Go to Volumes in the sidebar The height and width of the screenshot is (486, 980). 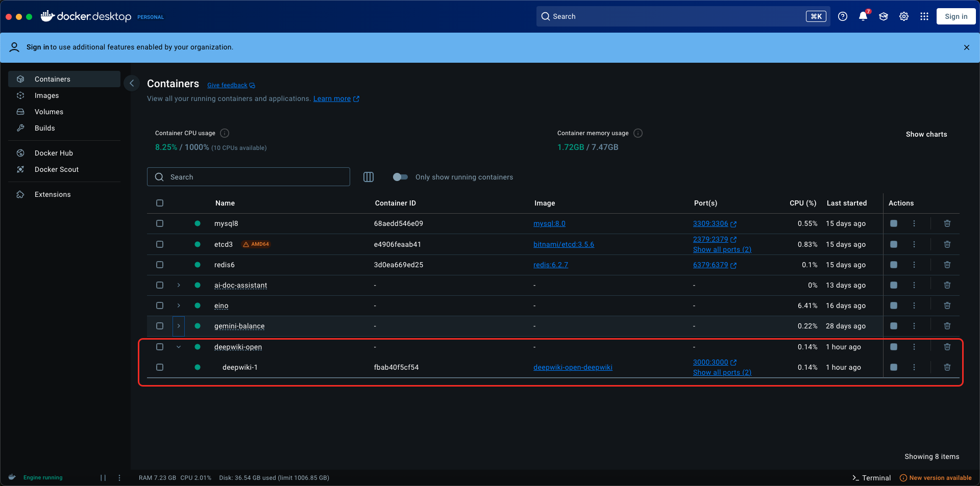point(64,112)
